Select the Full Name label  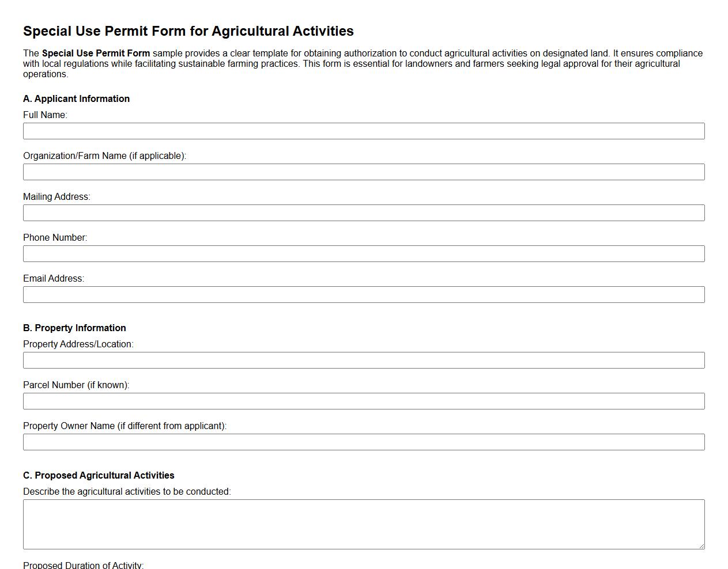click(x=45, y=115)
